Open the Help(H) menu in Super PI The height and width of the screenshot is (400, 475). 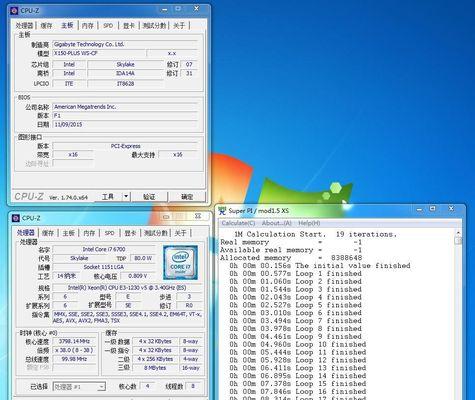[x=309, y=223]
